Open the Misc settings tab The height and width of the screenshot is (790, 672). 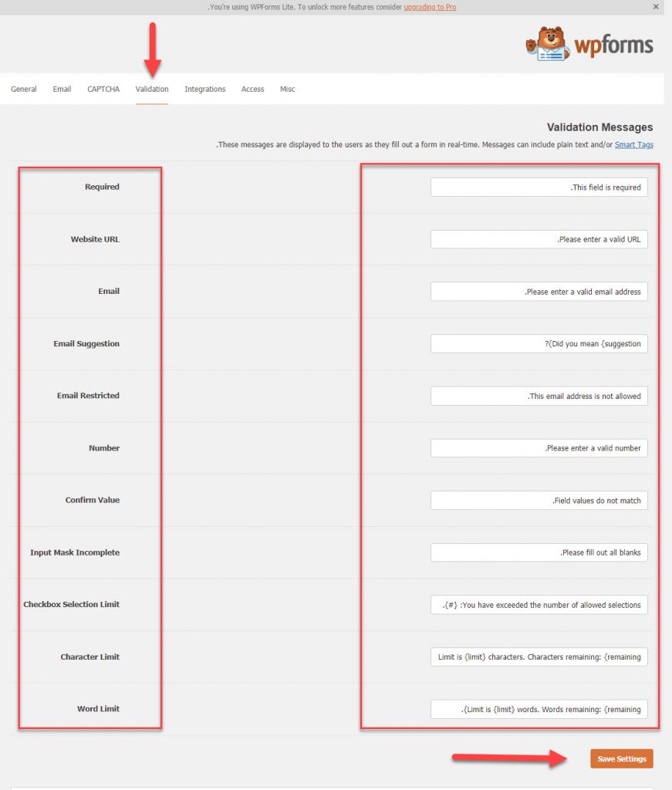[x=287, y=89]
